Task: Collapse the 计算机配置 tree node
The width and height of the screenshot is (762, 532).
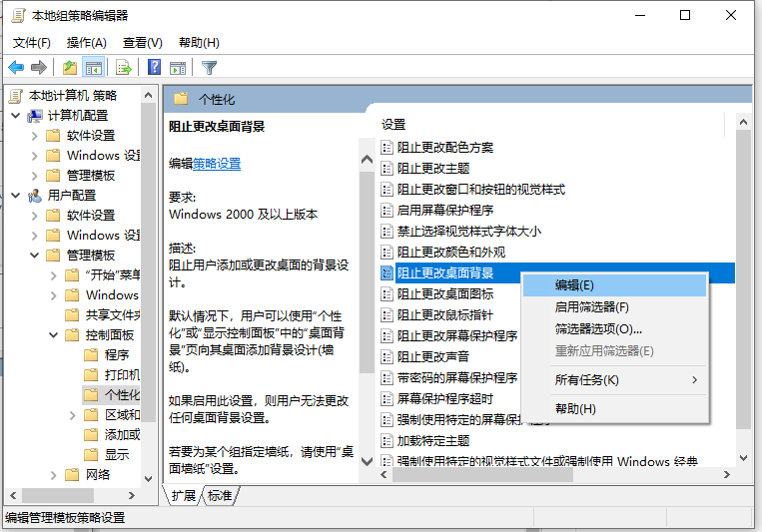Action: coord(16,116)
